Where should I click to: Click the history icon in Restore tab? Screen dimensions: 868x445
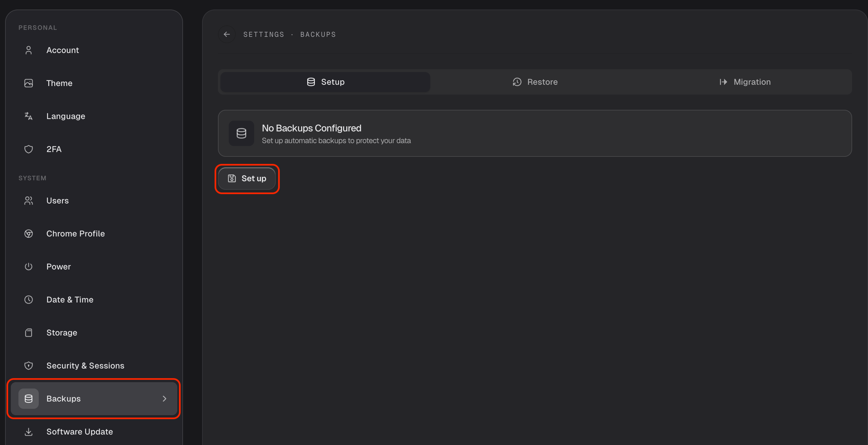517,82
